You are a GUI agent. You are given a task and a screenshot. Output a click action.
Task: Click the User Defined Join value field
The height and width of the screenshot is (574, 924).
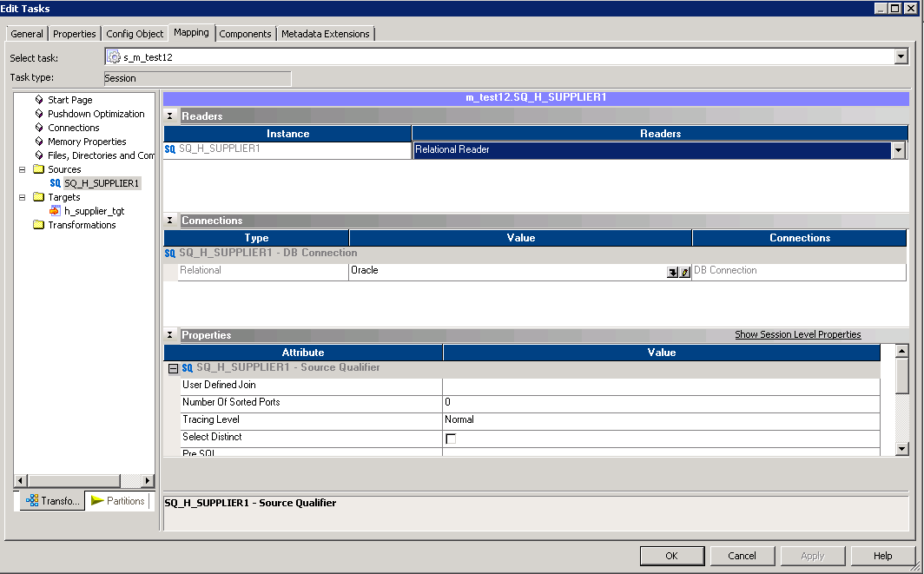pos(660,385)
